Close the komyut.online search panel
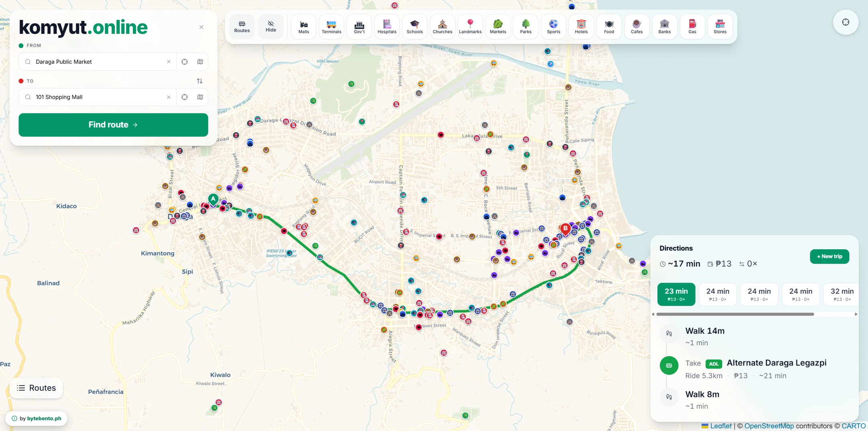Screen dimensions: 868x431 pos(201,27)
